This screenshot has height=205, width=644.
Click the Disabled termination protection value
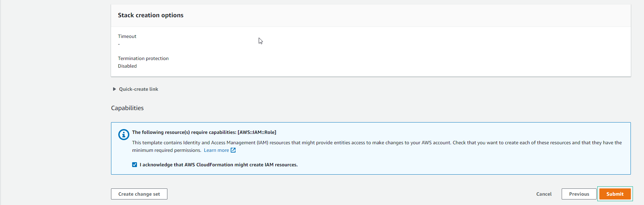127,66
